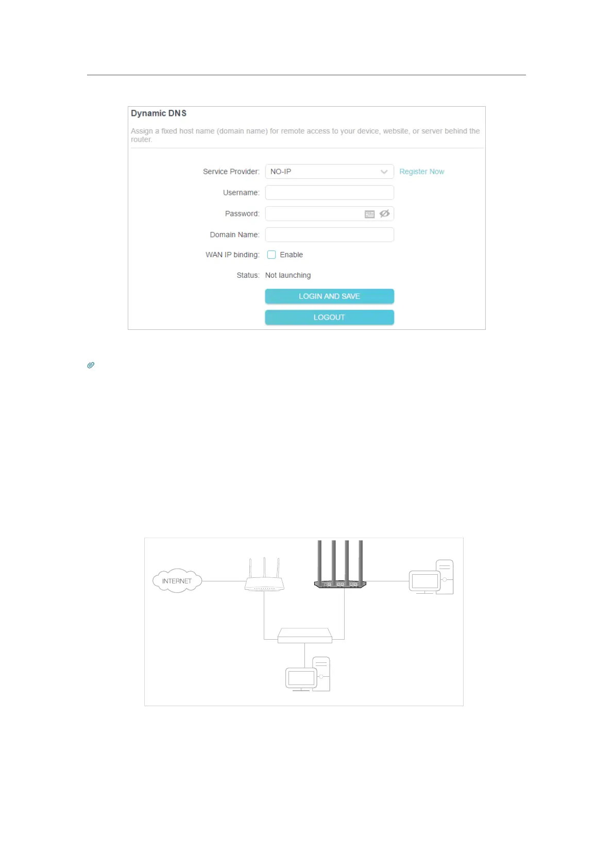Click the 'Enable' label text
Viewport: 613px width, 868px height.
click(292, 255)
